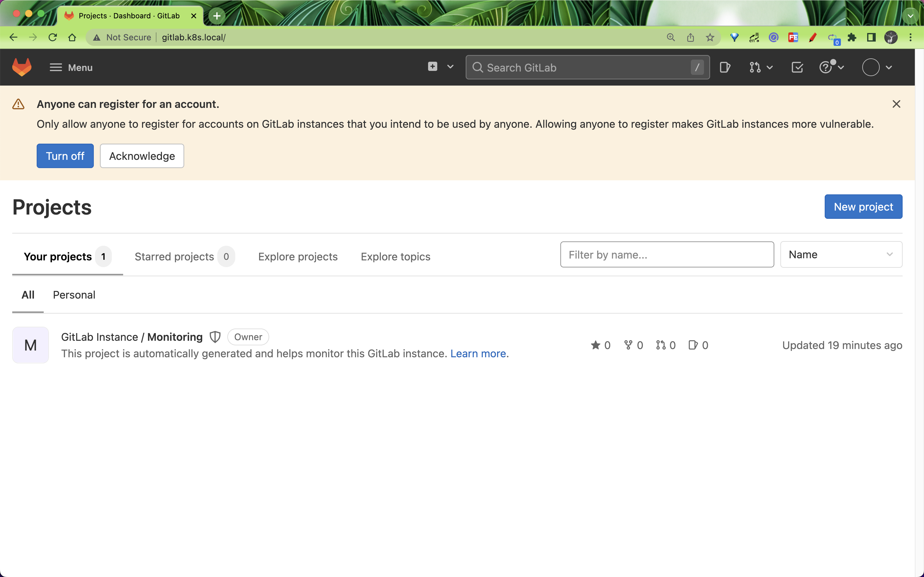Click the share page icon
This screenshot has height=577, width=924.
click(x=691, y=37)
